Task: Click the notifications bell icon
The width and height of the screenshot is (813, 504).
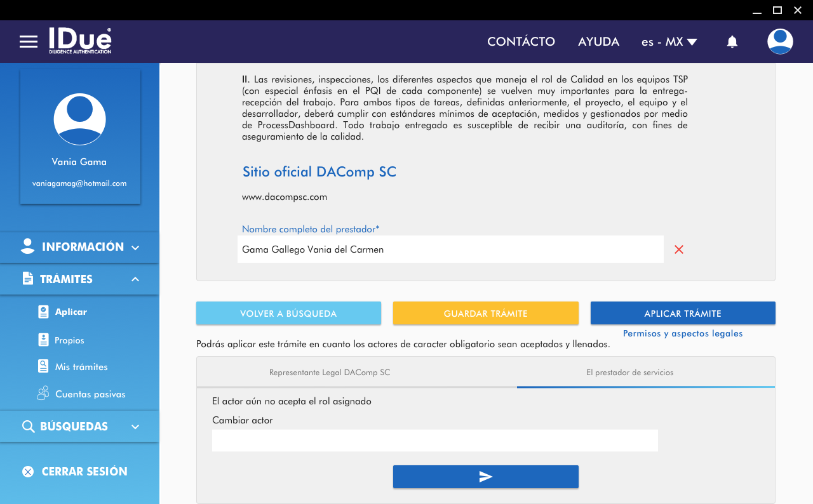Action: (x=732, y=42)
